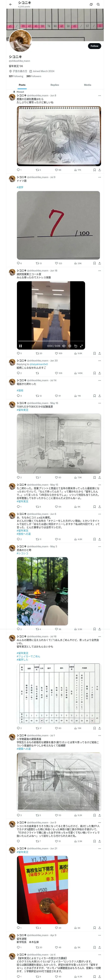Switch to the Media tab
This screenshot has height=980, width=110.
point(88,85)
